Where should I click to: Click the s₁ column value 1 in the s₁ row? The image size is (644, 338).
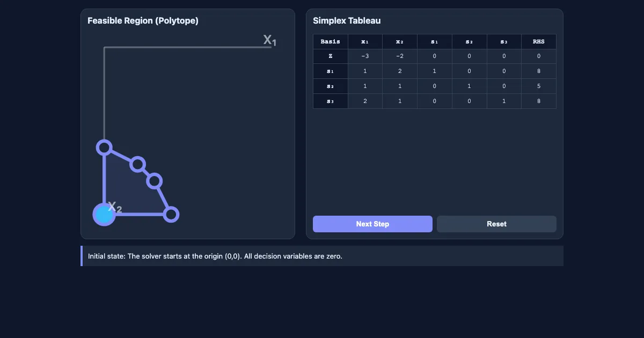point(435,71)
